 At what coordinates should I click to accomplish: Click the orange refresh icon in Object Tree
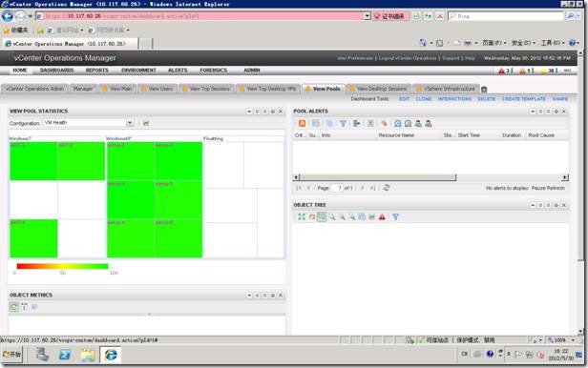click(x=311, y=216)
